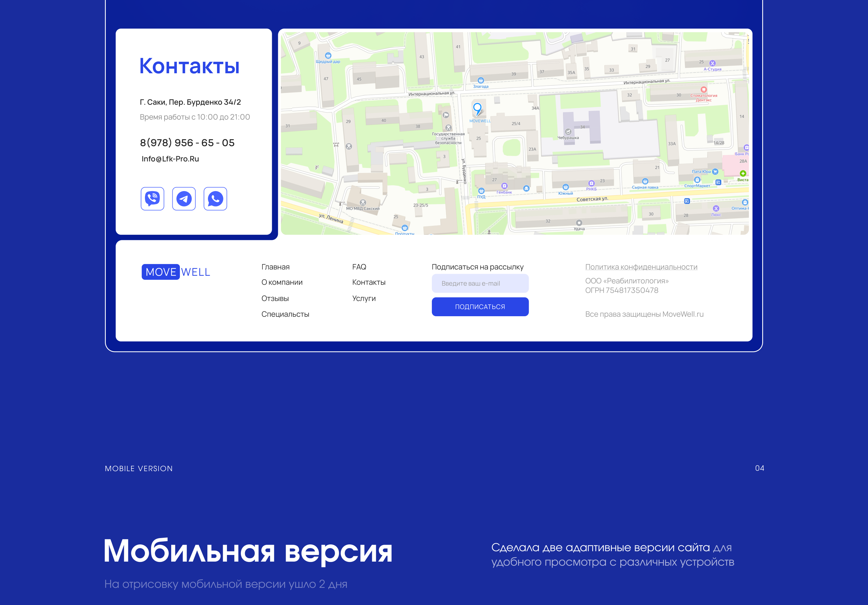The width and height of the screenshot is (868, 605).
Task: Navigate to Специальсты section
Action: [285, 314]
